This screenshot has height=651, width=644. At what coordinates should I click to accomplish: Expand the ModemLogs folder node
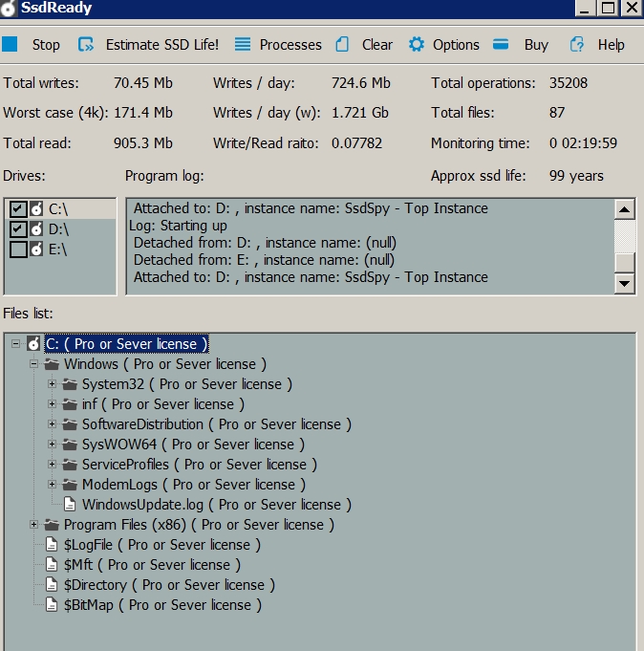(x=52, y=484)
